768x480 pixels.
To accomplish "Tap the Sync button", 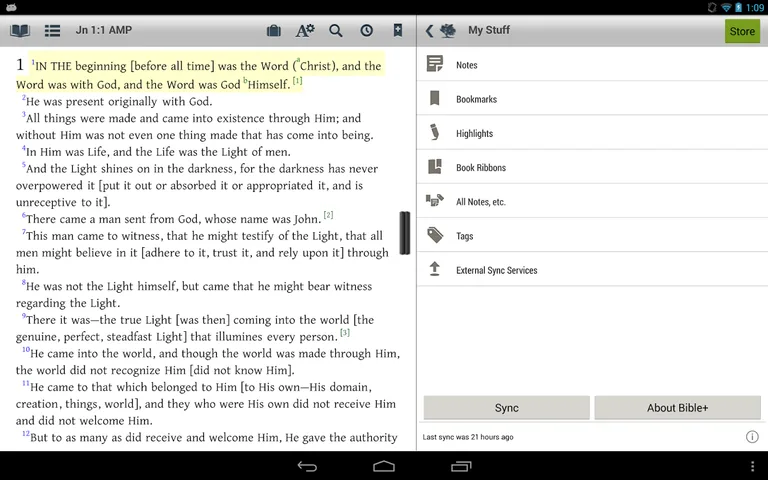I will (506, 408).
